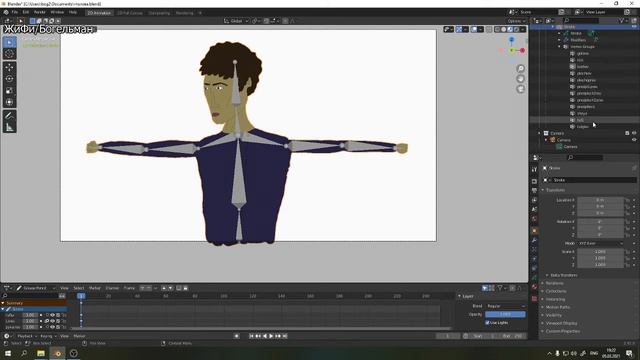The height and width of the screenshot is (360, 640).
Task: Open the File menu
Action: [15, 12]
